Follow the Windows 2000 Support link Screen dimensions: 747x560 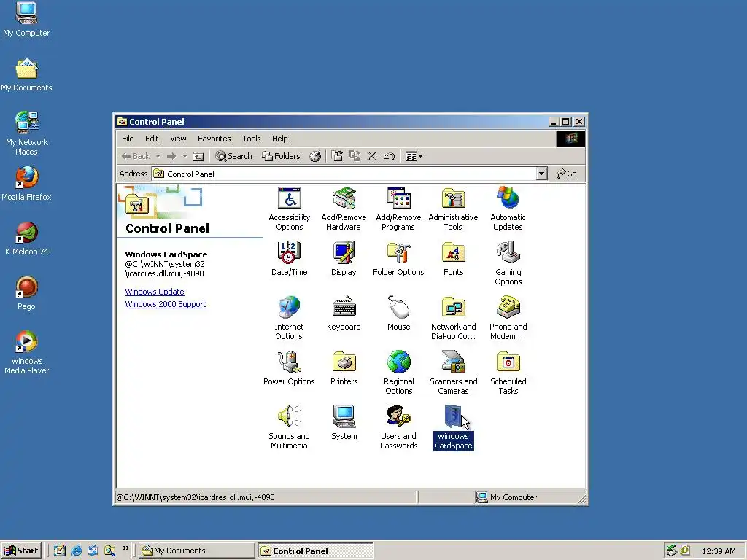pos(166,304)
